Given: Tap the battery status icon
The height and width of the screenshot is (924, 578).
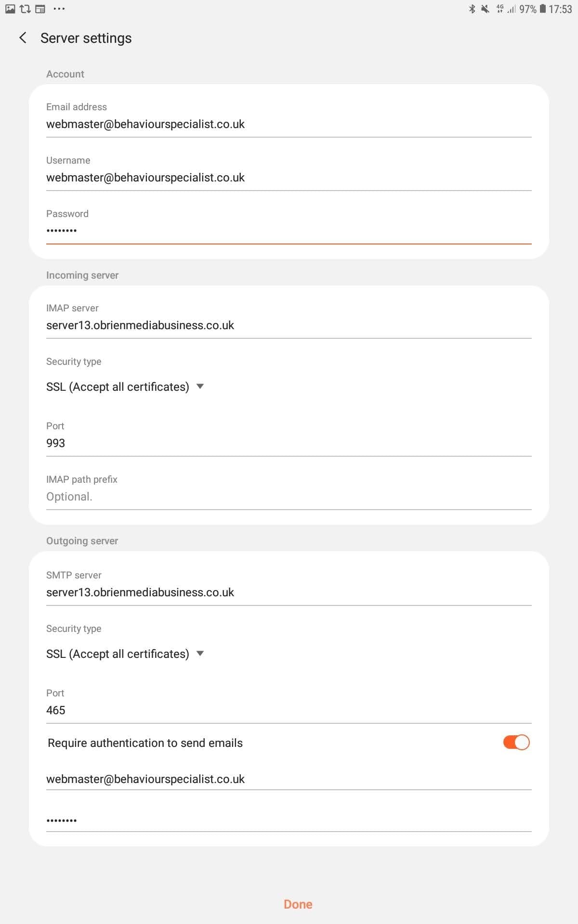Looking at the screenshot, I should pyautogui.click(x=543, y=9).
